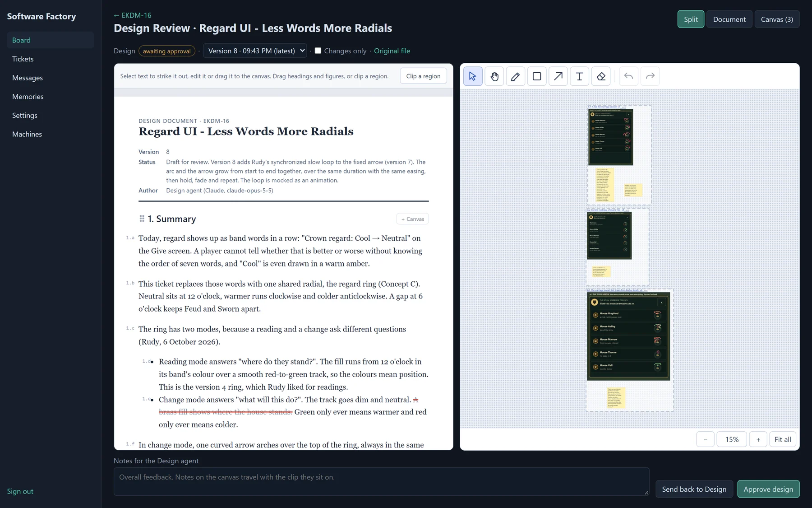
Task: Click Send back to Design
Action: coord(694,489)
